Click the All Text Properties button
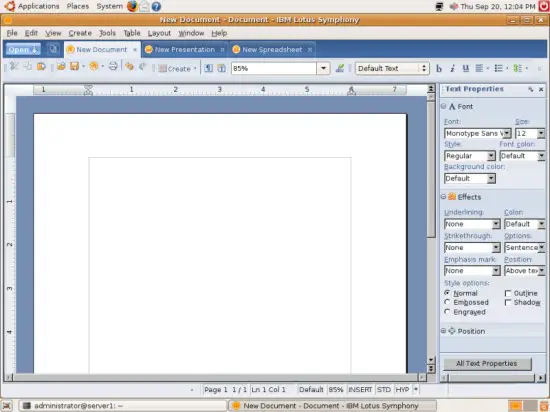The width and height of the screenshot is (550, 412). coord(487,364)
